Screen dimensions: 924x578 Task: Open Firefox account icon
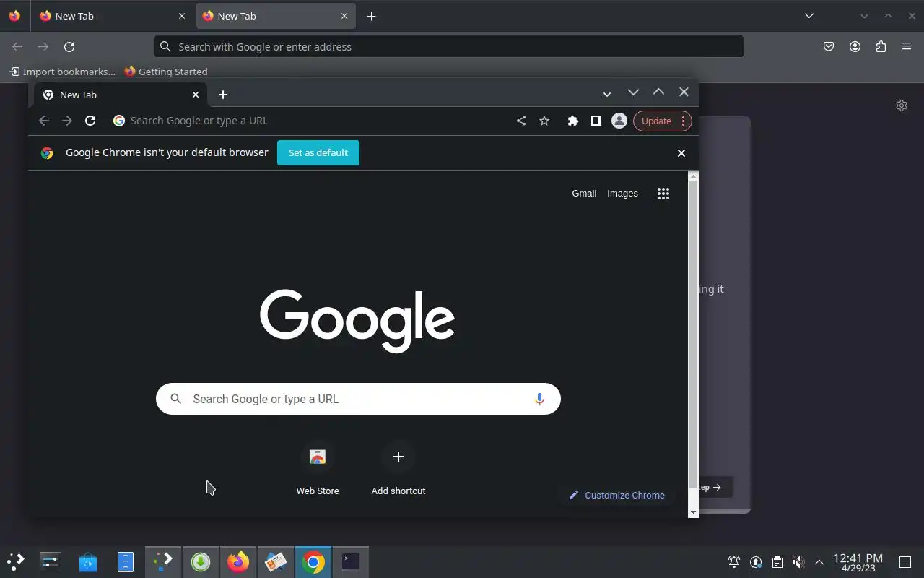pyautogui.click(x=855, y=46)
